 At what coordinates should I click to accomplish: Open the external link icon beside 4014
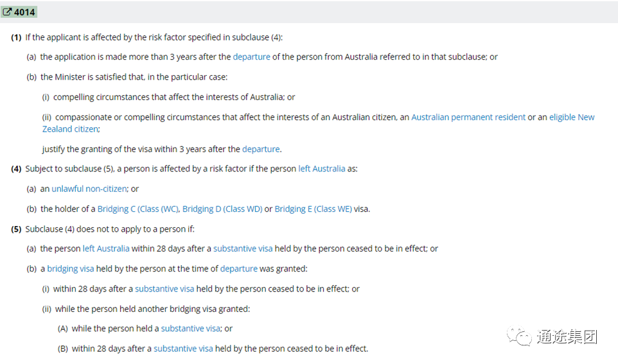[7, 12]
